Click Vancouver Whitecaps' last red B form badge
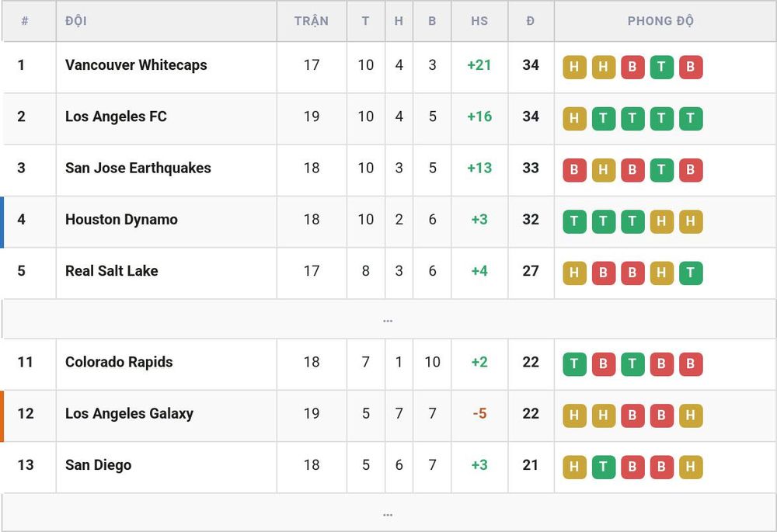Viewport: 777px width, 532px height. (x=691, y=67)
